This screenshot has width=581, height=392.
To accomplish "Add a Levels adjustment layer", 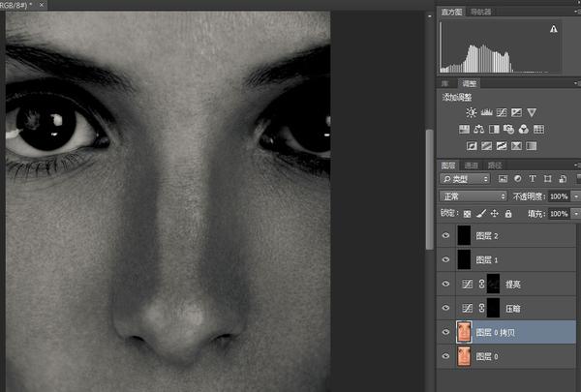I will [486, 113].
